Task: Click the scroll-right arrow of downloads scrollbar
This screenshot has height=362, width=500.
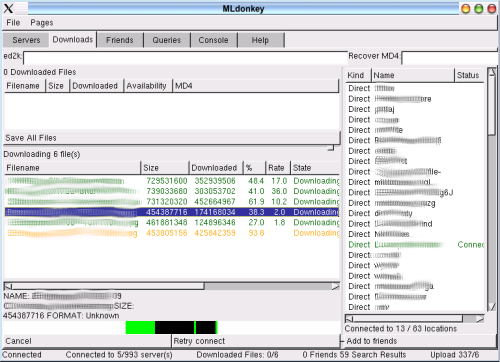Action: pos(335,286)
